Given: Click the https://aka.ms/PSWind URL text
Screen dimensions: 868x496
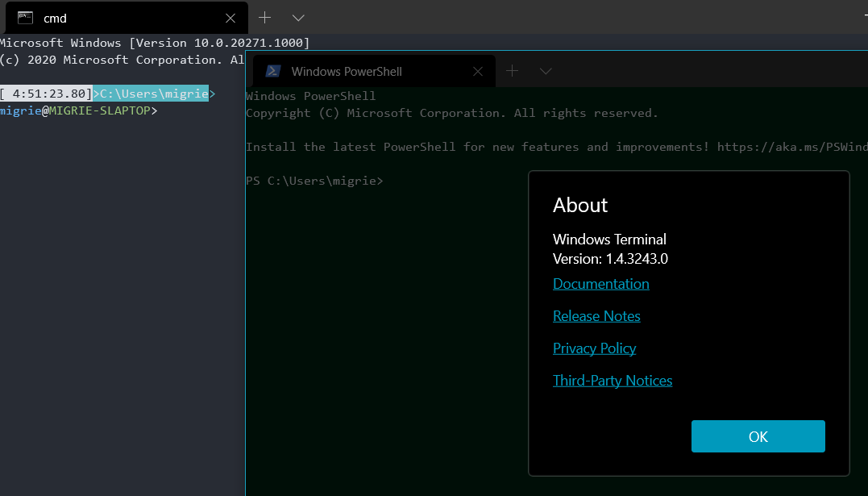Looking at the screenshot, I should click(792, 147).
